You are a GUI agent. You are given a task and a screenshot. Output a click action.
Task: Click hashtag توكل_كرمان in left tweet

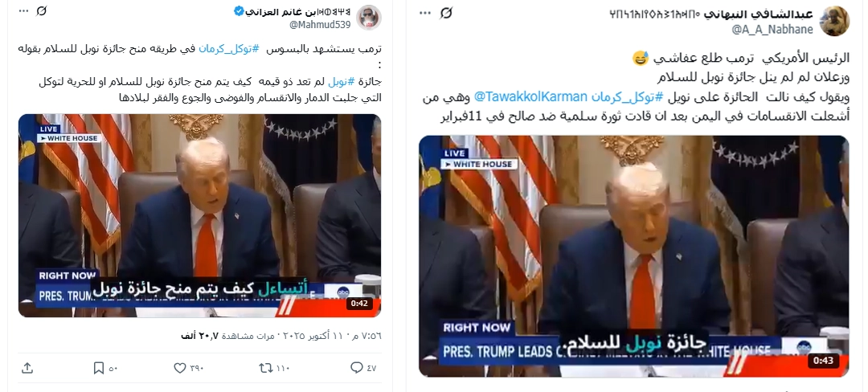(229, 49)
